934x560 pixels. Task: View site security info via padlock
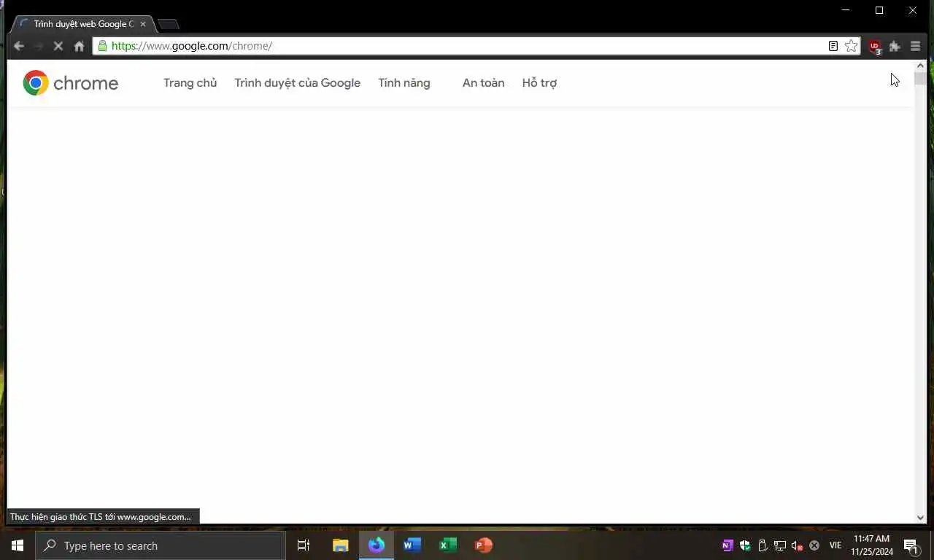coord(102,46)
